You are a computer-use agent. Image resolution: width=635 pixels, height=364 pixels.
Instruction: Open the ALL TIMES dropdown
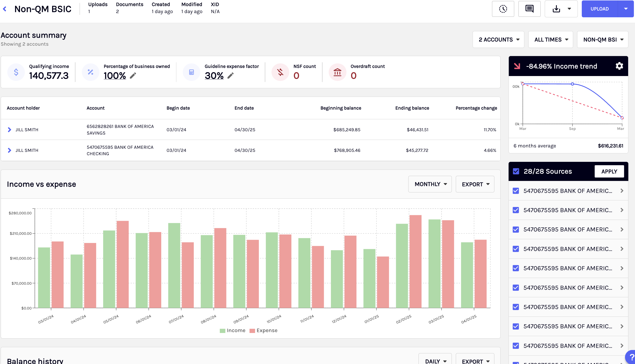[x=550, y=39]
